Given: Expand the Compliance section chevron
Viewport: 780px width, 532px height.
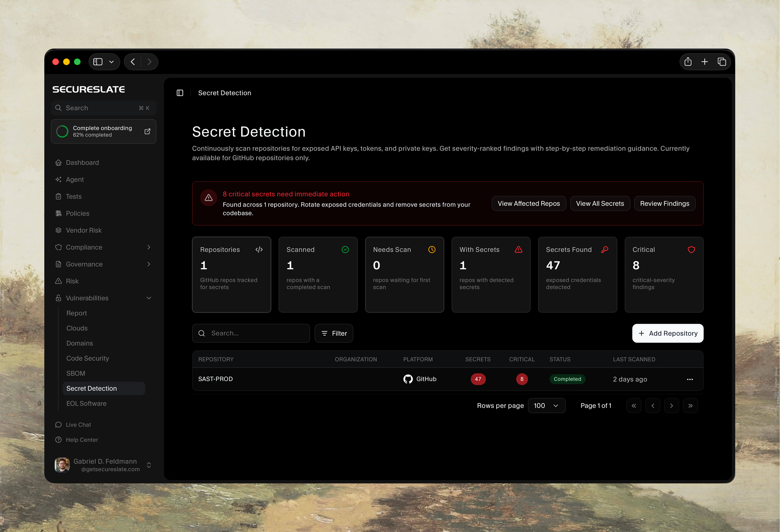Looking at the screenshot, I should (x=149, y=247).
